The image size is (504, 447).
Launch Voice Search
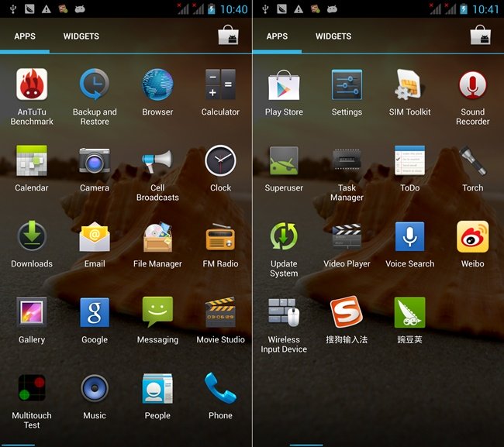click(409, 237)
